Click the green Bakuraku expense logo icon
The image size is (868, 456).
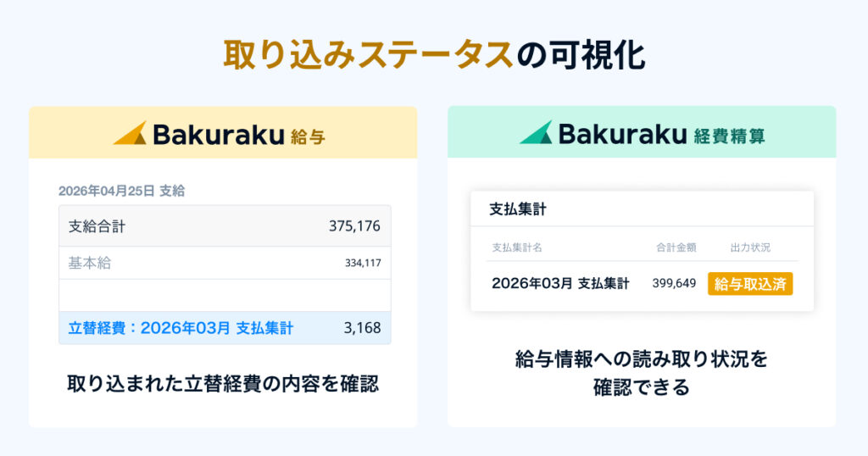pos(536,132)
